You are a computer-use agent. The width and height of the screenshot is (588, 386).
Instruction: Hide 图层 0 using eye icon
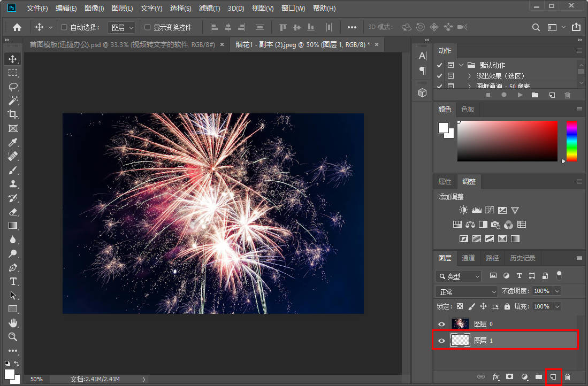click(441, 324)
